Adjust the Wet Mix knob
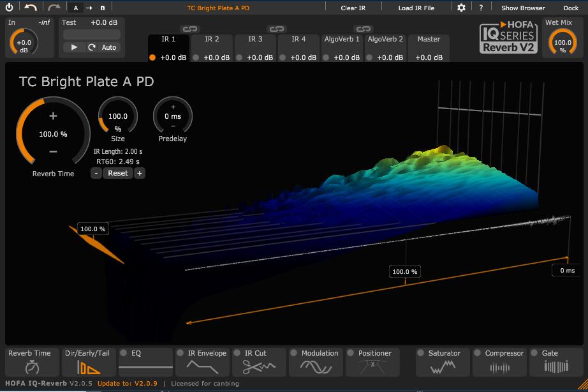The height and width of the screenshot is (392, 588). [562, 42]
